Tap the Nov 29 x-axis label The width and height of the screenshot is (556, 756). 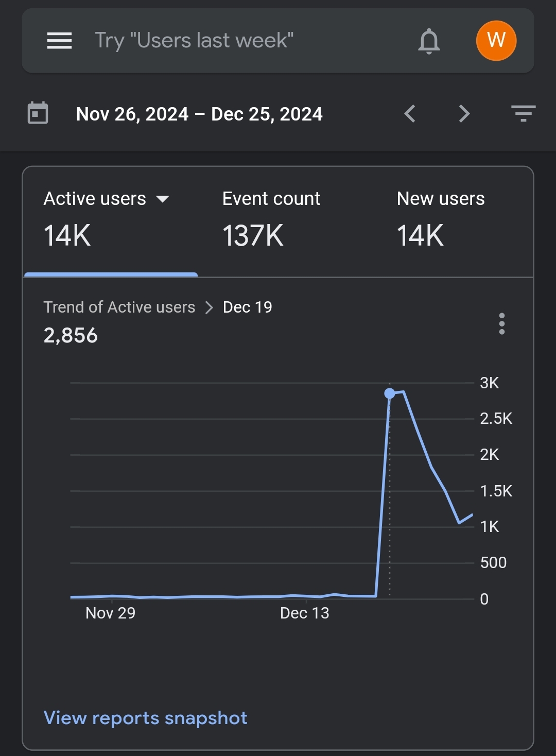[x=111, y=613]
